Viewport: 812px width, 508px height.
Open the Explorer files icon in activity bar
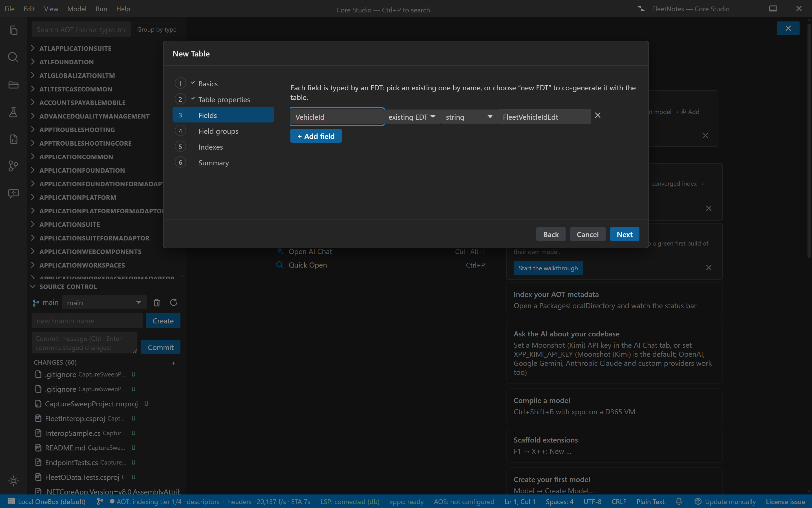(x=14, y=30)
